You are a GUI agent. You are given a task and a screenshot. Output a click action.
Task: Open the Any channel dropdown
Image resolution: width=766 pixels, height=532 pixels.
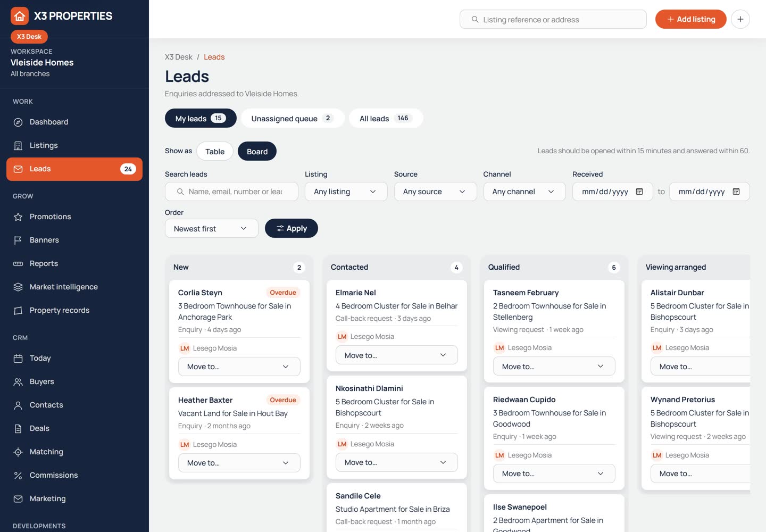click(x=523, y=192)
